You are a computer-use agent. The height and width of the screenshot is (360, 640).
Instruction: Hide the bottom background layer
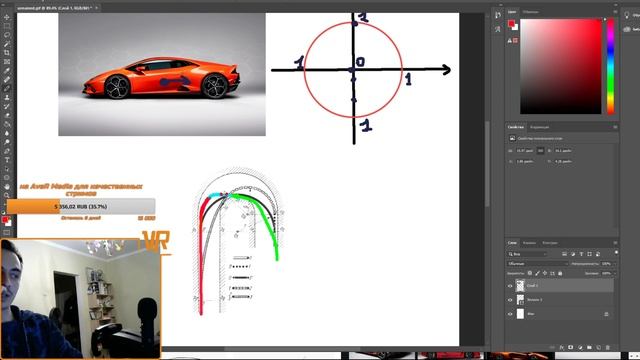[510, 314]
